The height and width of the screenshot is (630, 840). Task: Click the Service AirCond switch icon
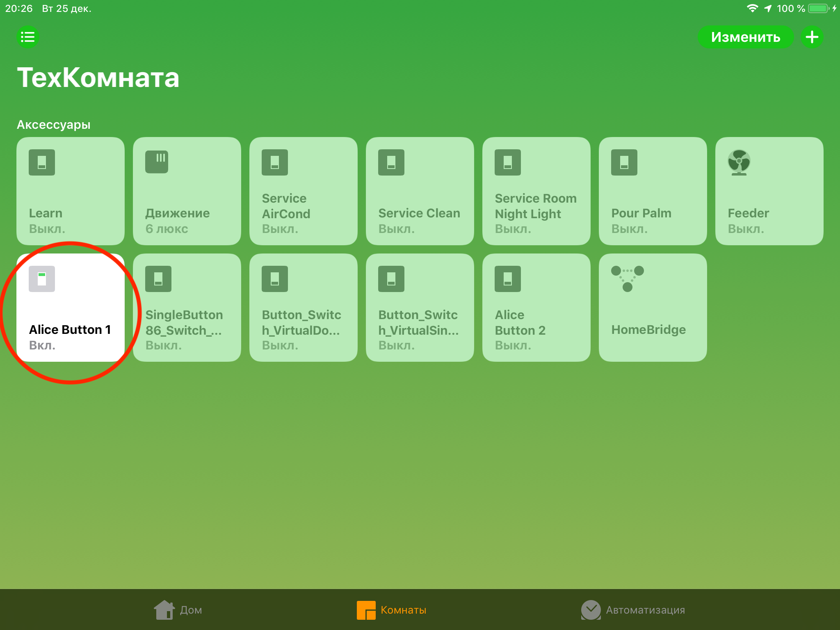tap(275, 162)
